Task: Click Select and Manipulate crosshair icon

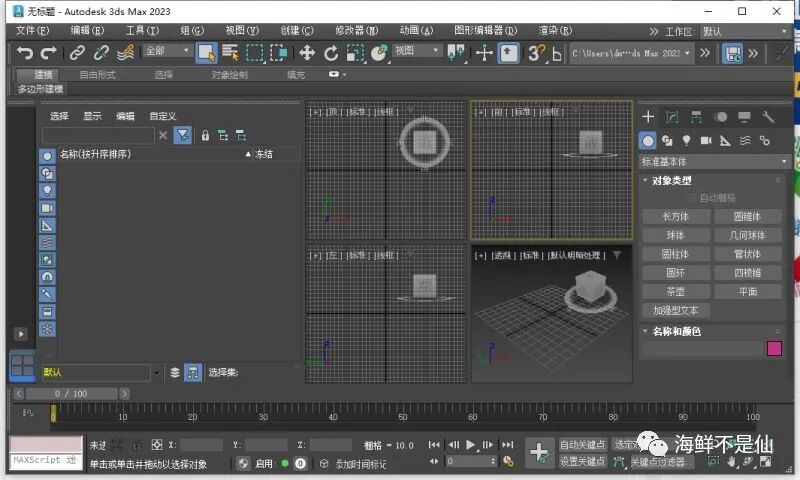Action: (484, 53)
